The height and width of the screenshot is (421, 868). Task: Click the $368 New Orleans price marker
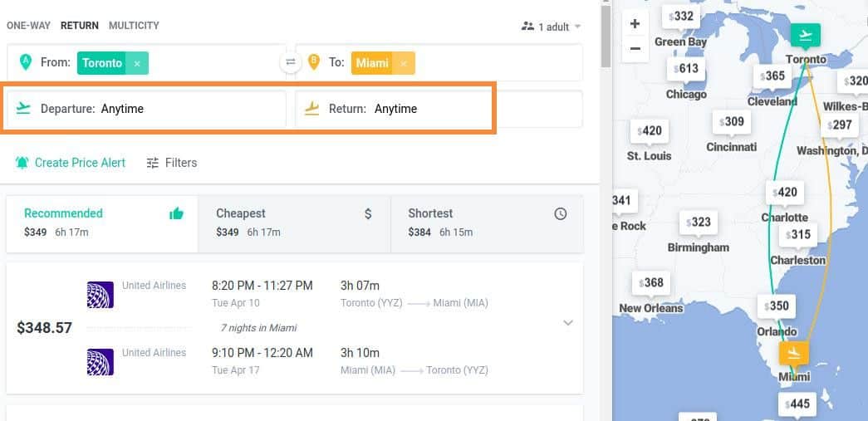pyautogui.click(x=650, y=283)
